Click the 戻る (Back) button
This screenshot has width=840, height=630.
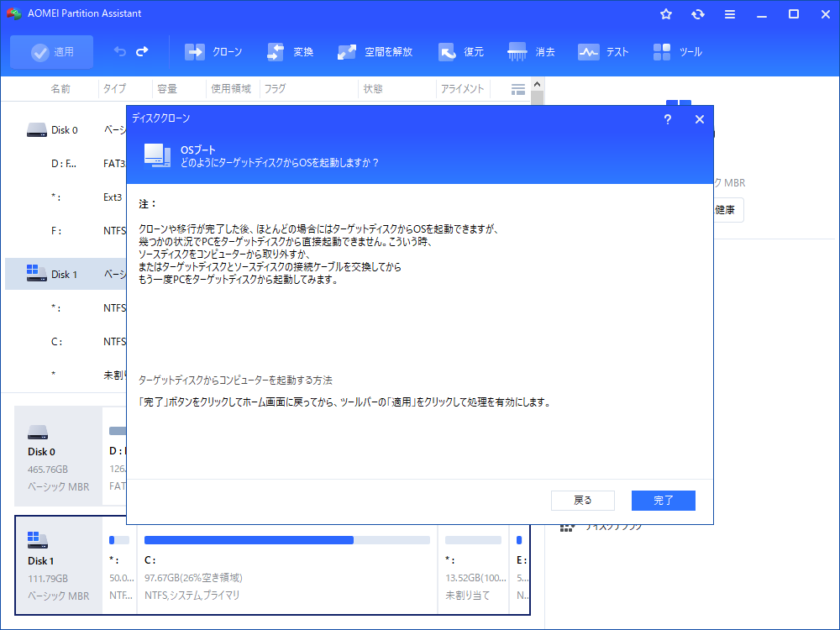[x=583, y=501]
